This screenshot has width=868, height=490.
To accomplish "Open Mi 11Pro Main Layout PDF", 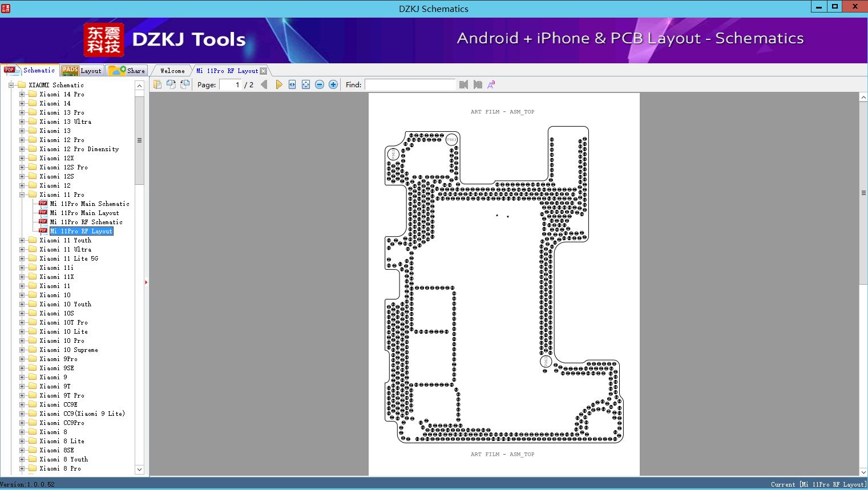I will 84,213.
